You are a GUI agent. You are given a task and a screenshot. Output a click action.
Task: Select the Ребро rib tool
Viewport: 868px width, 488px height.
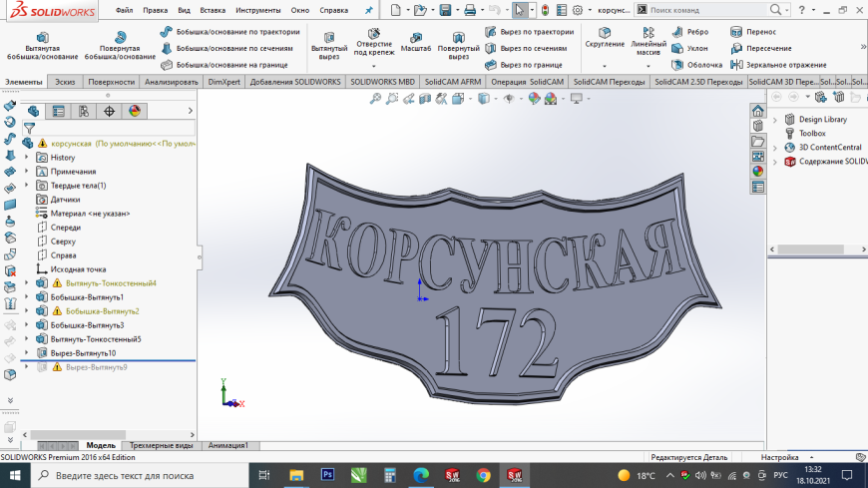tap(689, 32)
